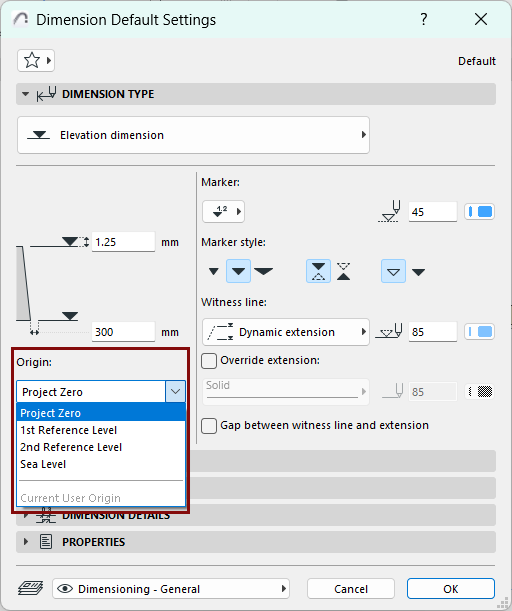Screen dimensions: 512x611
Task: Enable the Override extension checkbox
Action: pyautogui.click(x=209, y=361)
